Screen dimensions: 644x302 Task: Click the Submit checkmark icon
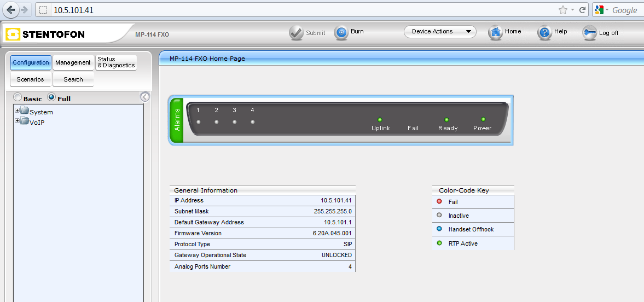click(x=297, y=33)
